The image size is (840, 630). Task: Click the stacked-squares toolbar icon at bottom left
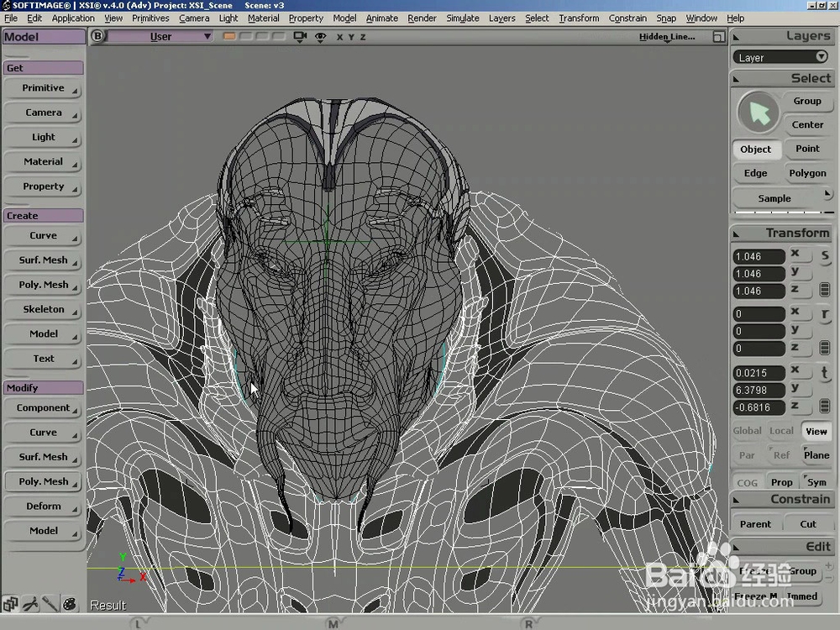[10, 604]
